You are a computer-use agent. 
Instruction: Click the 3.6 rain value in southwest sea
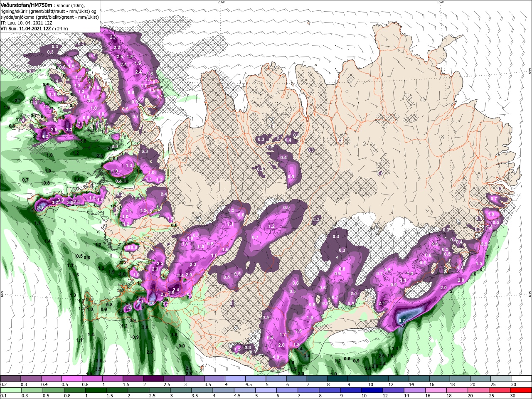(99, 361)
